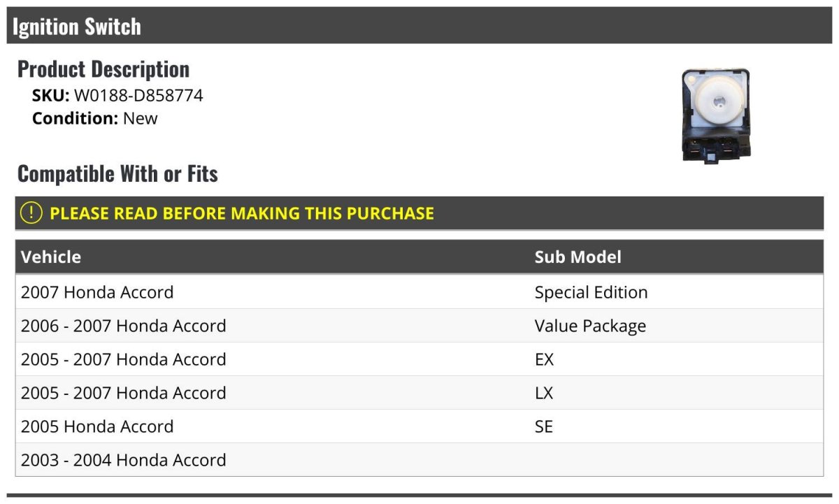839x504 pixels.
Task: Select the 2003 - 2004 Honda Accord row
Action: (124, 460)
